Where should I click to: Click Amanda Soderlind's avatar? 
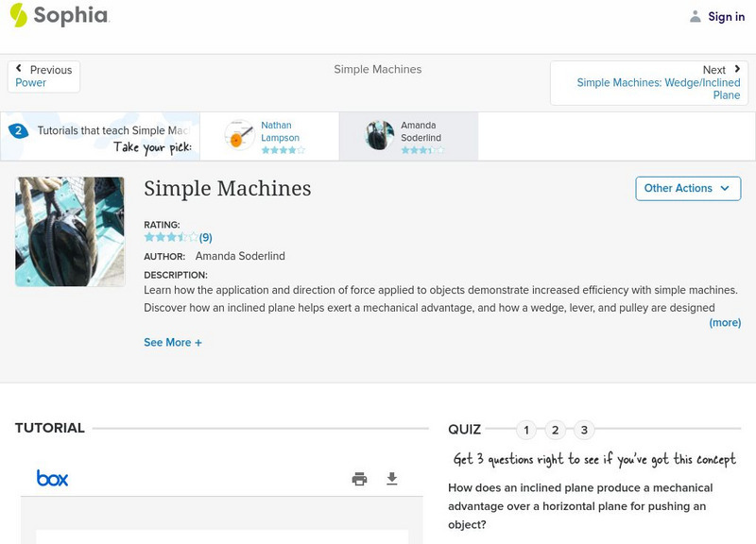click(380, 136)
